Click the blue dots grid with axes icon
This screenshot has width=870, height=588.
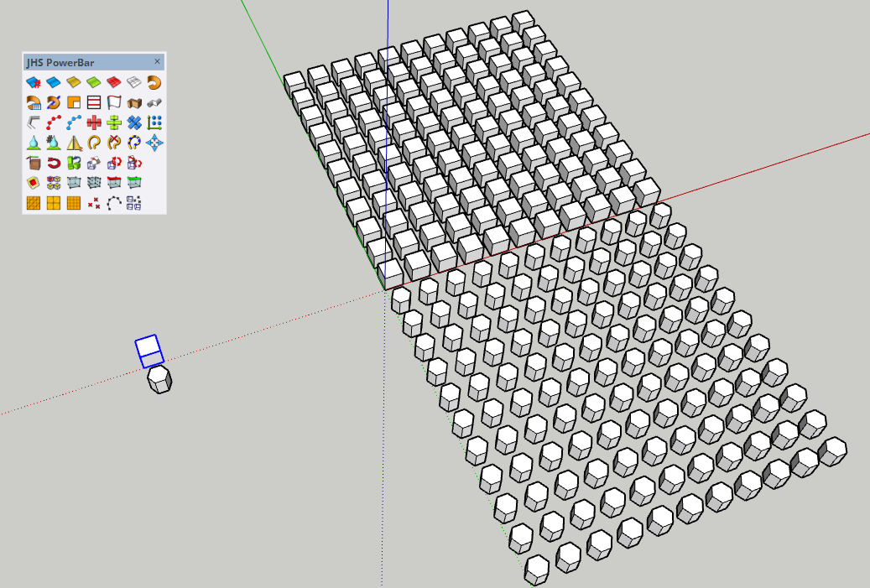tap(154, 122)
